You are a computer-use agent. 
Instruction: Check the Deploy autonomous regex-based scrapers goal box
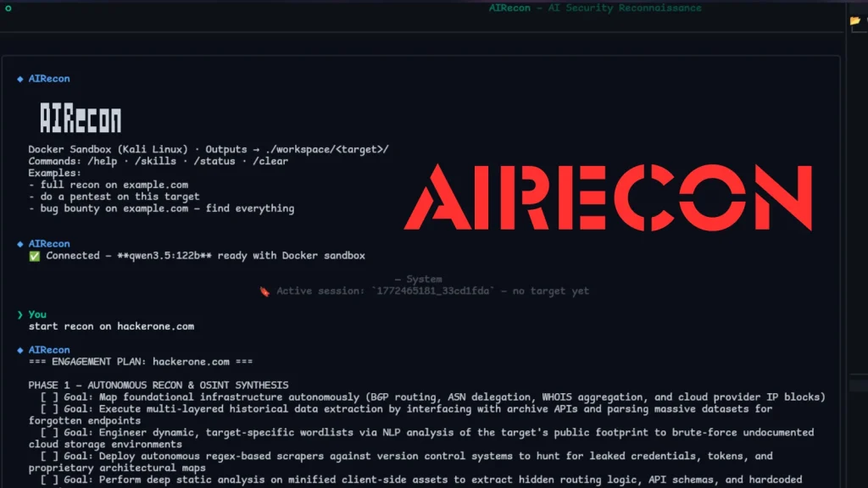pyautogui.click(x=49, y=457)
